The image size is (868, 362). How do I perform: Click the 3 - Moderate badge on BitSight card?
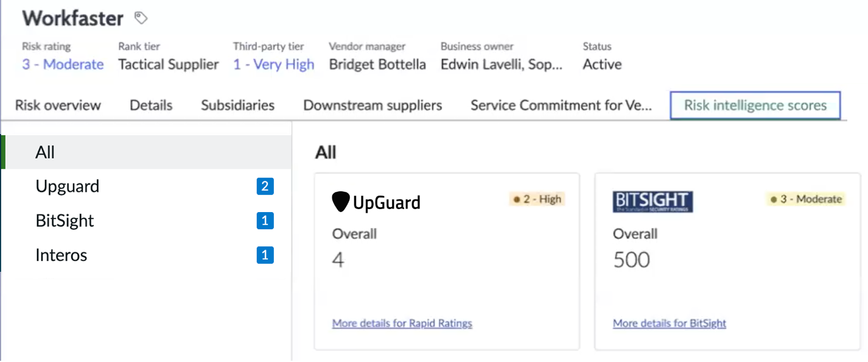click(x=805, y=199)
